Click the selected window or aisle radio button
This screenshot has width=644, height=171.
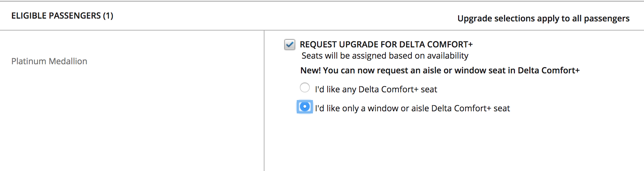tap(305, 107)
